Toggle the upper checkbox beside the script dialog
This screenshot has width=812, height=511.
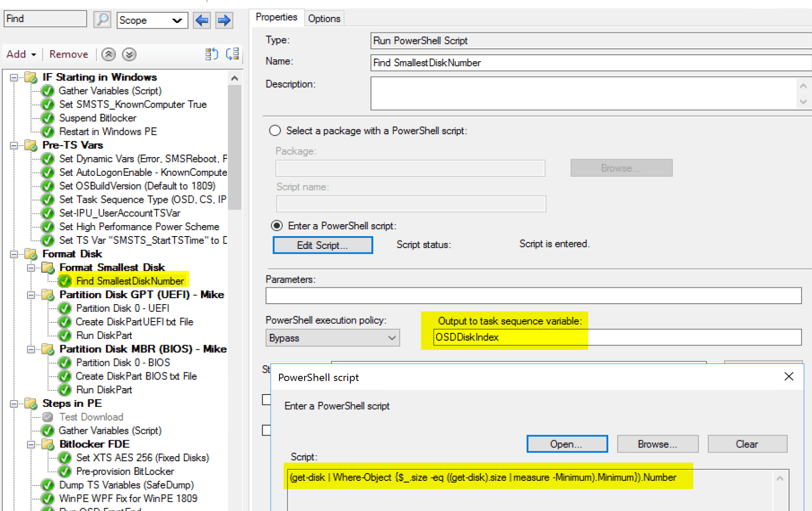tap(267, 400)
